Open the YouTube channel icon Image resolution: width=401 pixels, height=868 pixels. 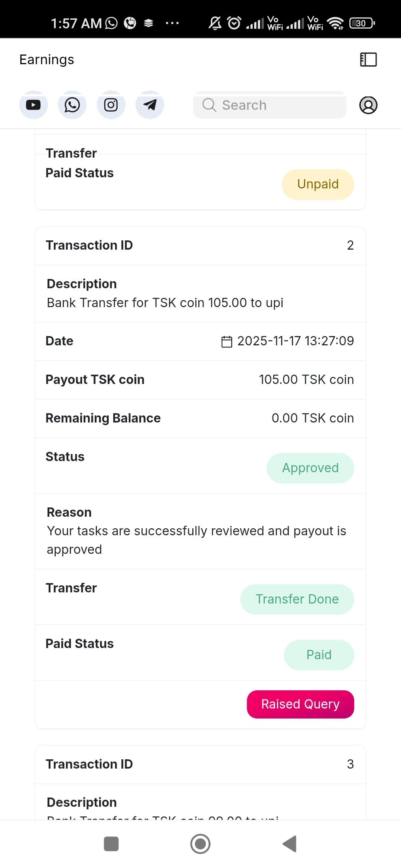point(33,105)
